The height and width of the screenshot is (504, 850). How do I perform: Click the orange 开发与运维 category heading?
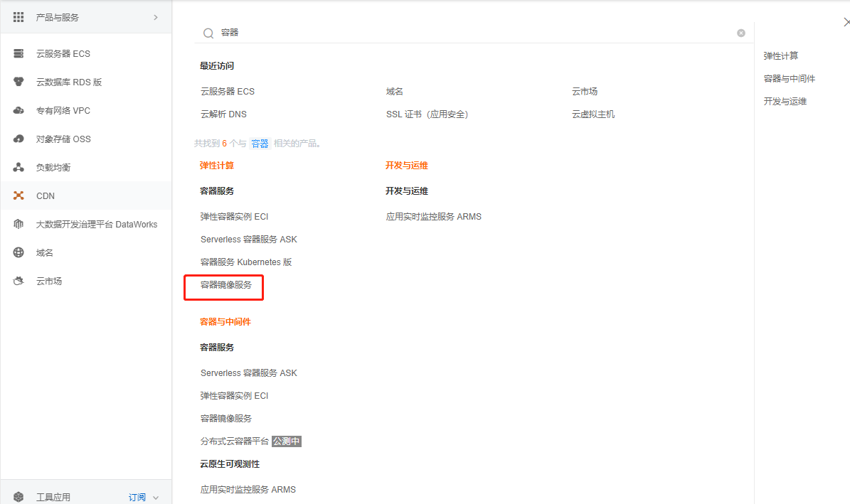[407, 166]
